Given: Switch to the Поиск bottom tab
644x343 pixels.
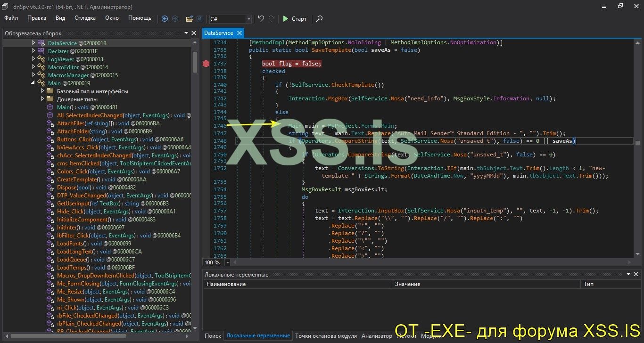Looking at the screenshot, I should click(213, 336).
